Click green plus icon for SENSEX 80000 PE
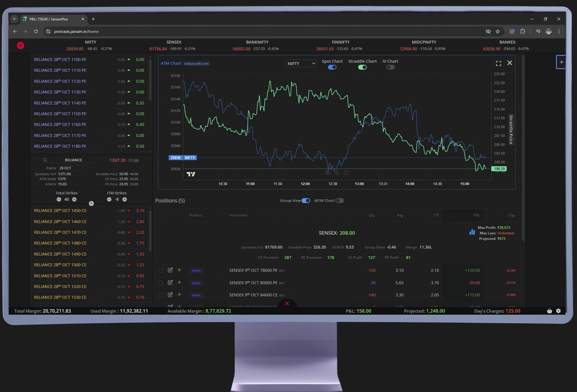 coord(179,282)
